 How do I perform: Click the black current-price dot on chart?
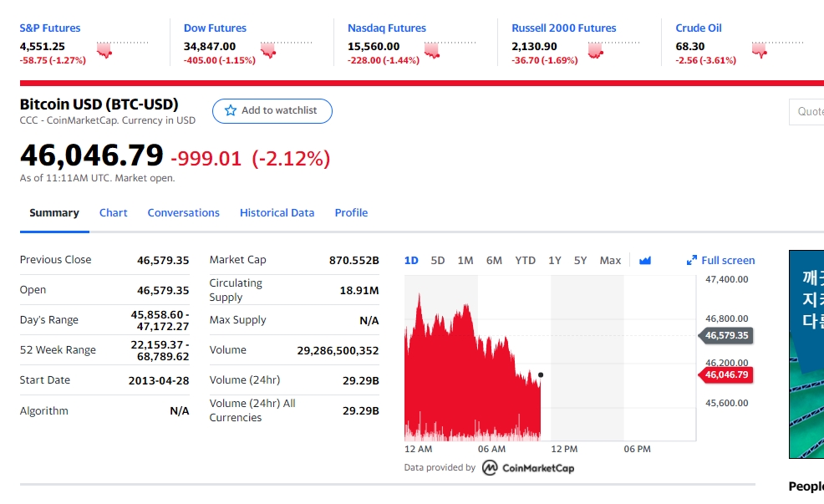click(541, 374)
